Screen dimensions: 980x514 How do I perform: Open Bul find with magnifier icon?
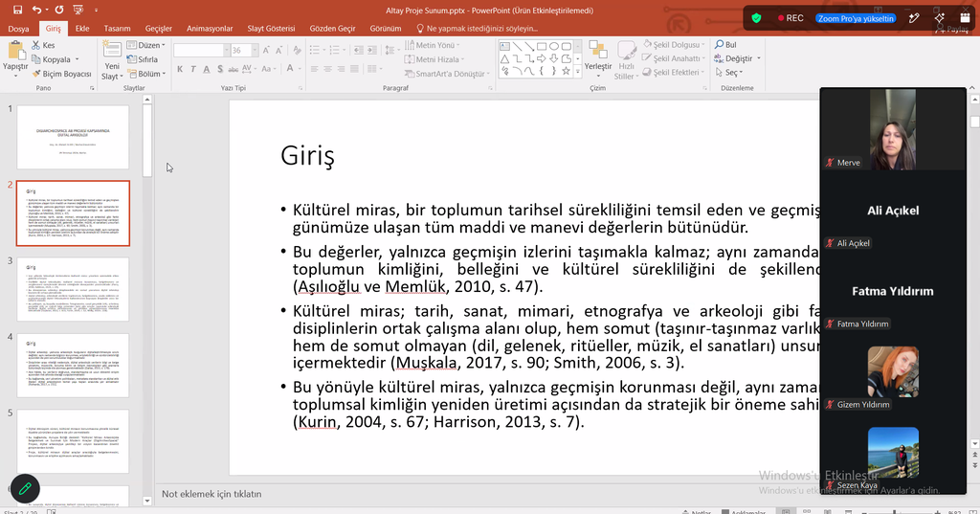[x=725, y=45]
